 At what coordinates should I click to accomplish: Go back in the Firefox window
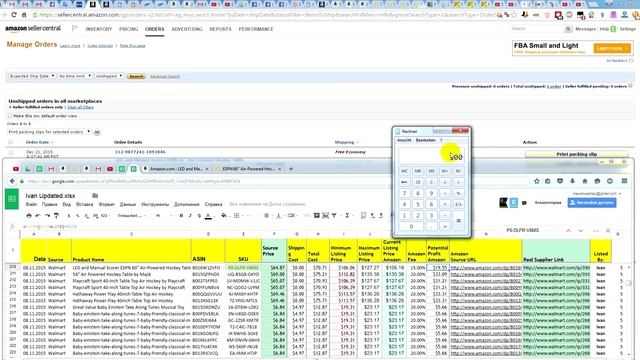click(x=12, y=181)
